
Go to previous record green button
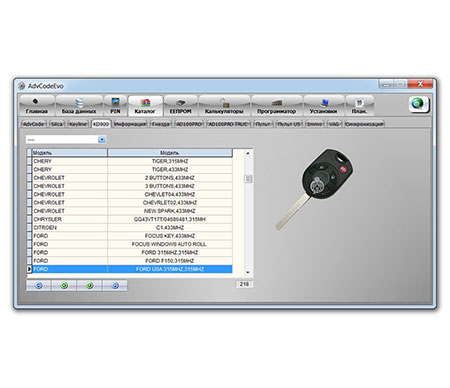pyautogui.click(x=64, y=286)
